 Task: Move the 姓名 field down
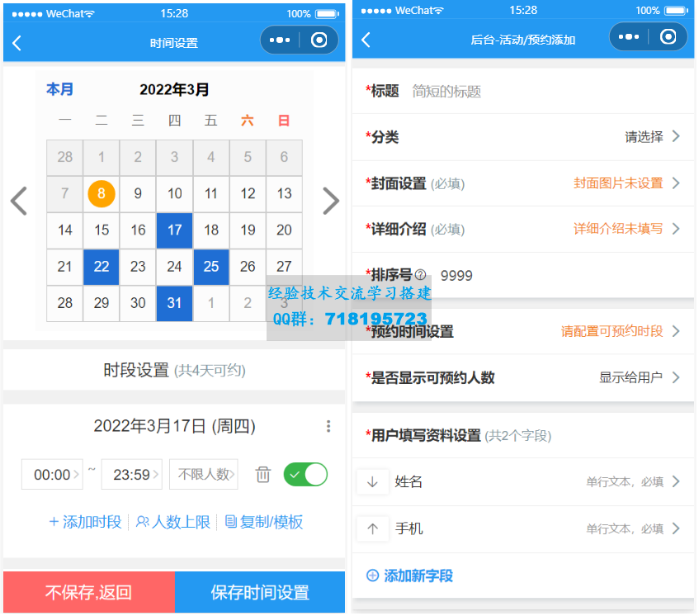373,483
